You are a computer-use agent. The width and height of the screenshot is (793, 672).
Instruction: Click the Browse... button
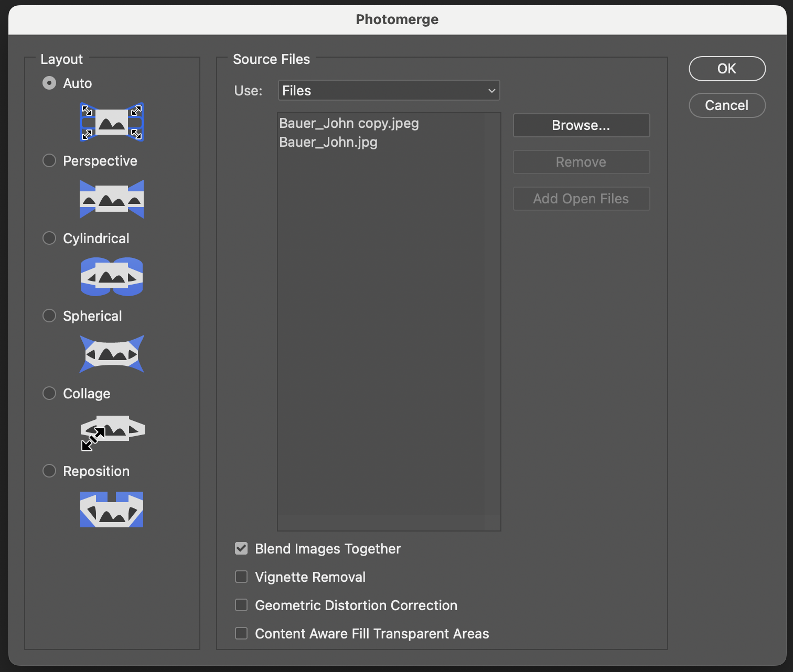pyautogui.click(x=581, y=125)
